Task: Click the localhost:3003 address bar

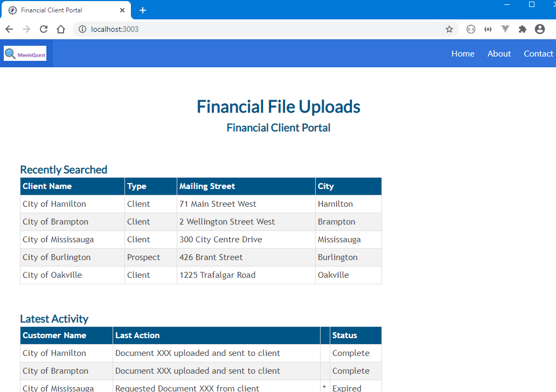Action: (216, 29)
